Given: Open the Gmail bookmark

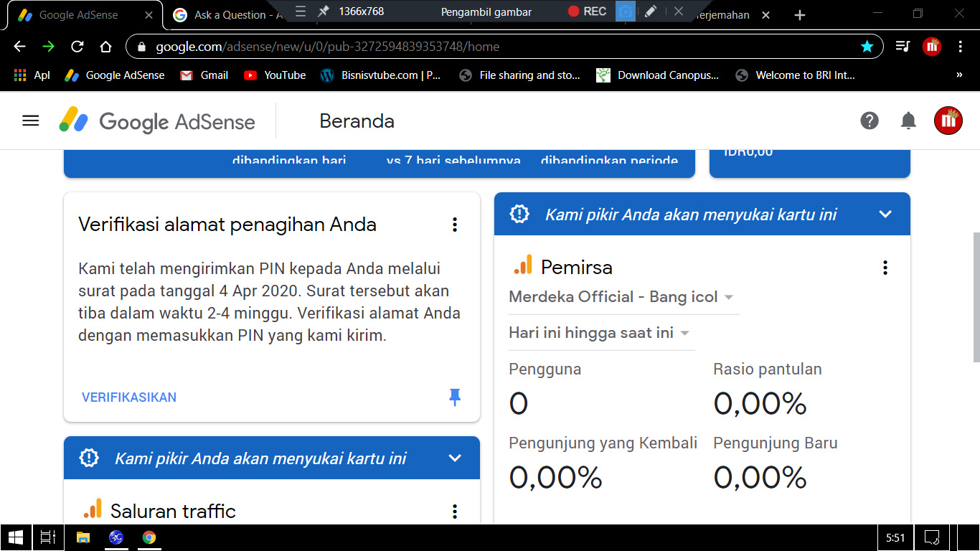Looking at the screenshot, I should pos(204,75).
